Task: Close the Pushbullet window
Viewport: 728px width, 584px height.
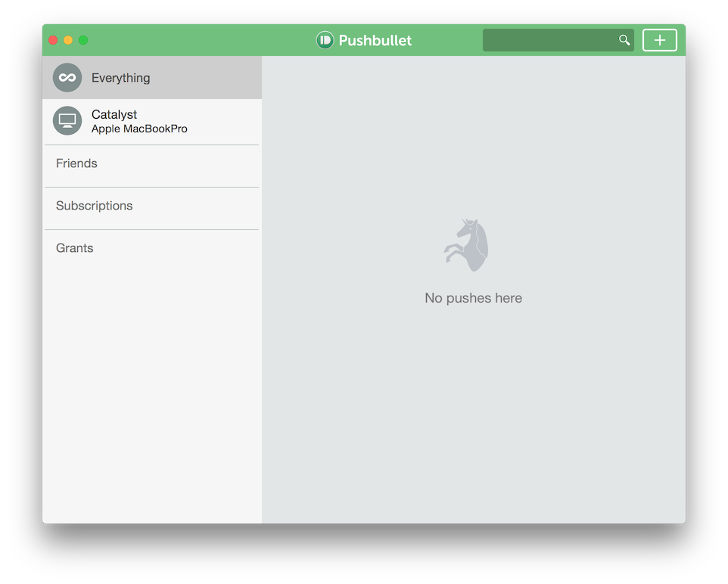Action: pos(53,40)
